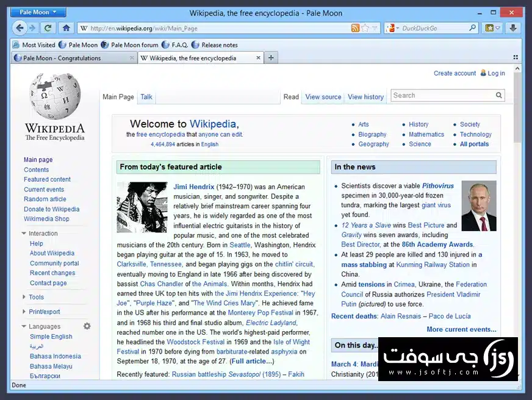532x400 pixels.
Task: Open the Pale Moon bookmark
Action: (78, 45)
